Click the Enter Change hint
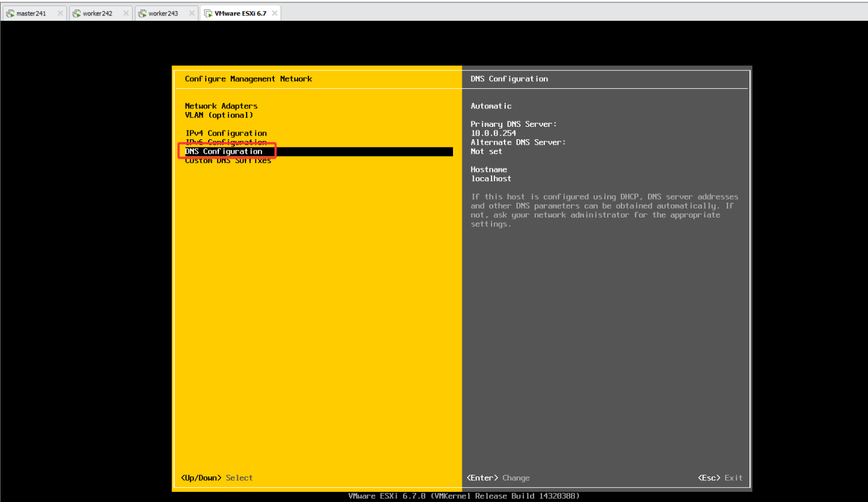Screen dimensions: 868x502 pyautogui.click(x=498, y=478)
